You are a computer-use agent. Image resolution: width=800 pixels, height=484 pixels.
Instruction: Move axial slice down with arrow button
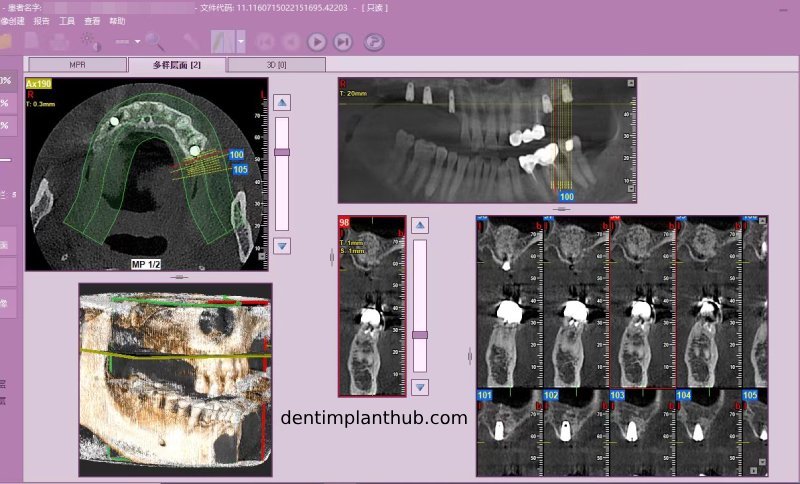tap(282, 246)
